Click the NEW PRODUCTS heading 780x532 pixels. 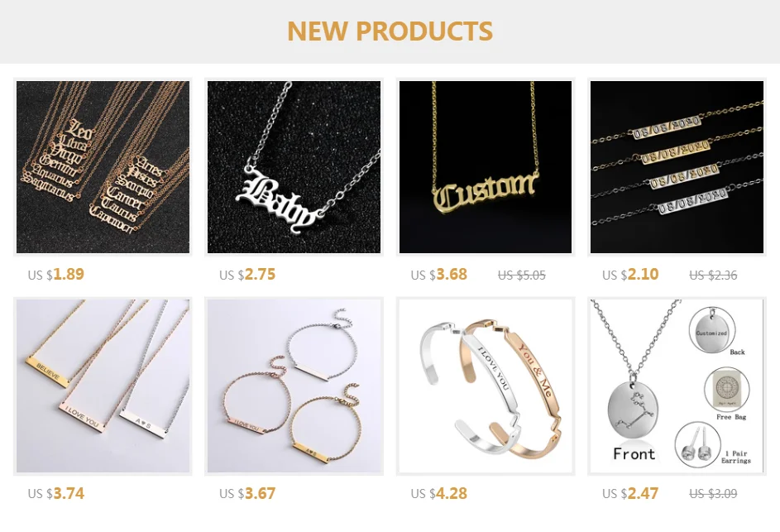pos(390,31)
